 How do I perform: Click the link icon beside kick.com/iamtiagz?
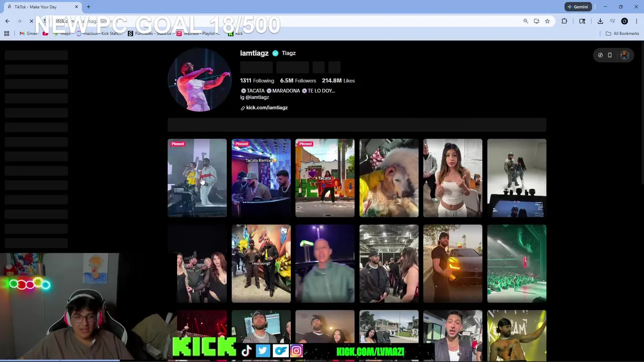[243, 108]
